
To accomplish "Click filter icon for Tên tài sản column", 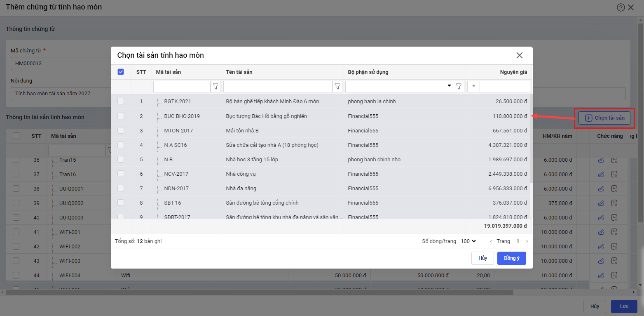I will pos(337,87).
